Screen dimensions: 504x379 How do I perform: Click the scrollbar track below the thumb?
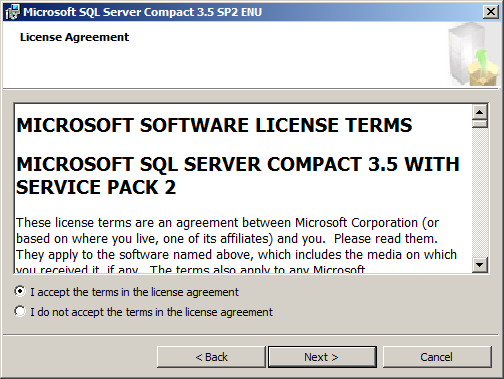[480, 192]
